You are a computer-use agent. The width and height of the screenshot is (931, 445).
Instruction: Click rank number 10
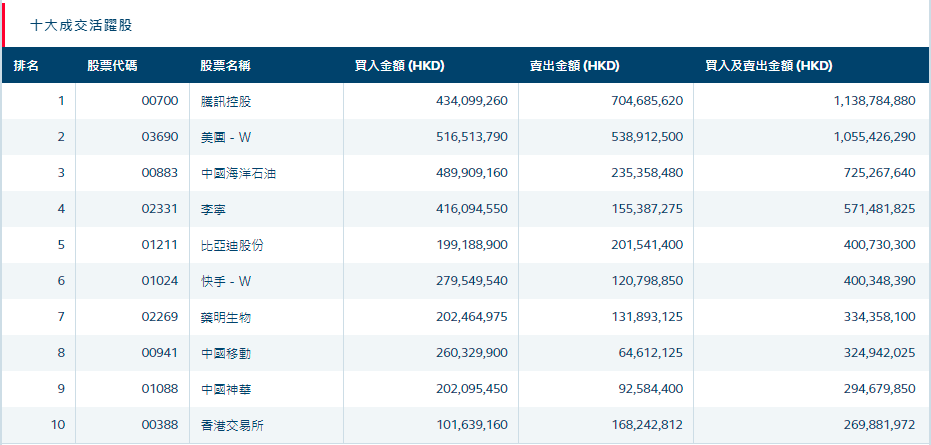(59, 425)
